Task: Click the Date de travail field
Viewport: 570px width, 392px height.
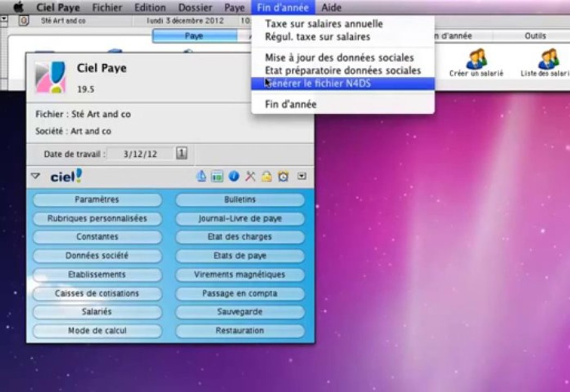Action: pos(140,154)
